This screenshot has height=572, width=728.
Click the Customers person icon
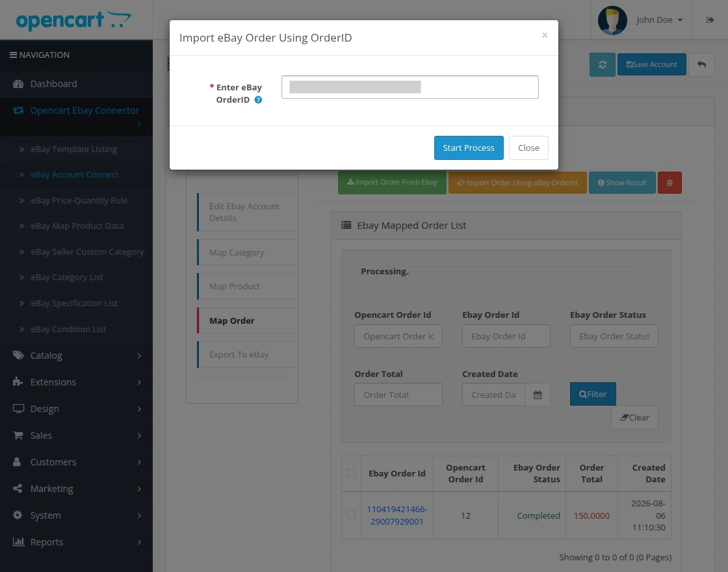(x=17, y=461)
